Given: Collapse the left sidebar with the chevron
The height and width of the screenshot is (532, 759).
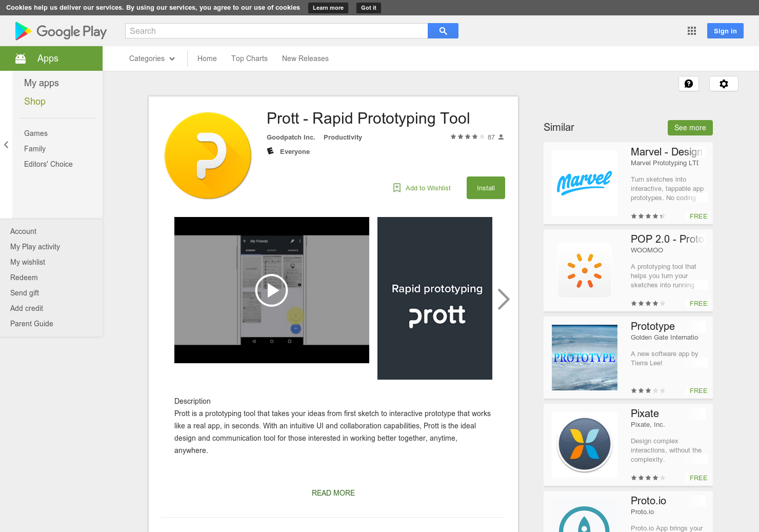Looking at the screenshot, I should pyautogui.click(x=6, y=145).
